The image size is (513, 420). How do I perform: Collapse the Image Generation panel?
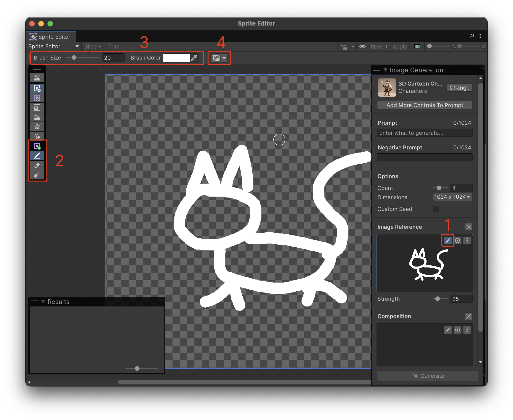coord(385,70)
